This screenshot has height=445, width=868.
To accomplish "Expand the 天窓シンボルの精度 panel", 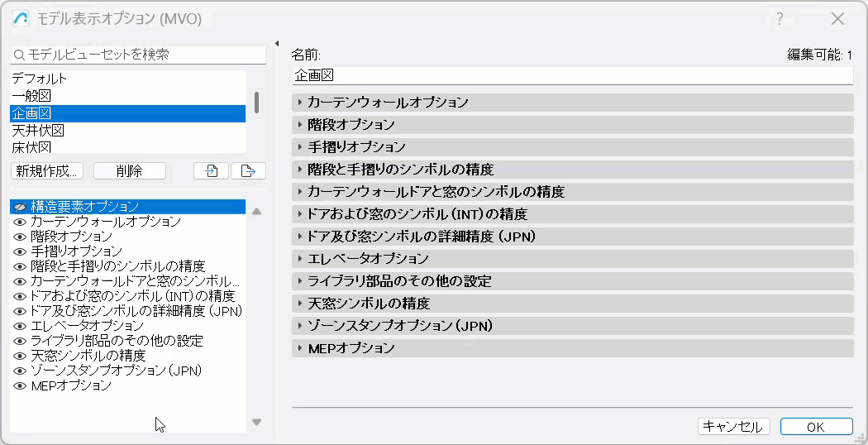I will (572, 304).
